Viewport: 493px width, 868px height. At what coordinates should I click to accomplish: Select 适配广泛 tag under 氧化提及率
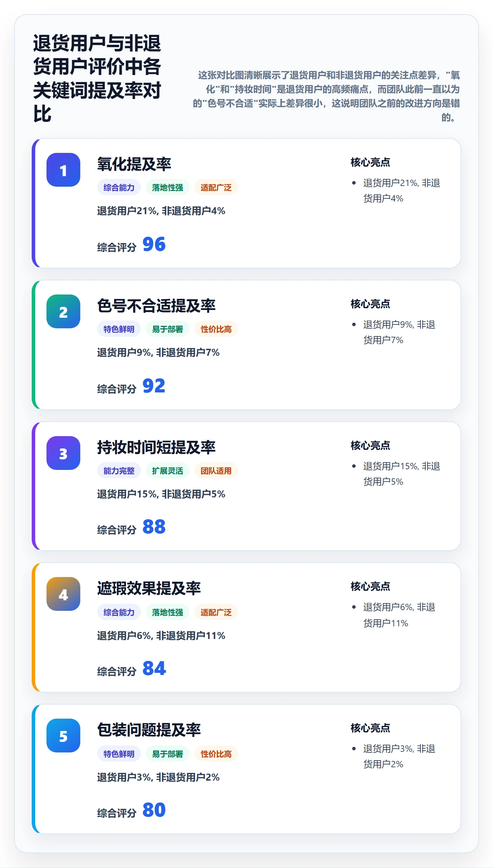tap(216, 187)
